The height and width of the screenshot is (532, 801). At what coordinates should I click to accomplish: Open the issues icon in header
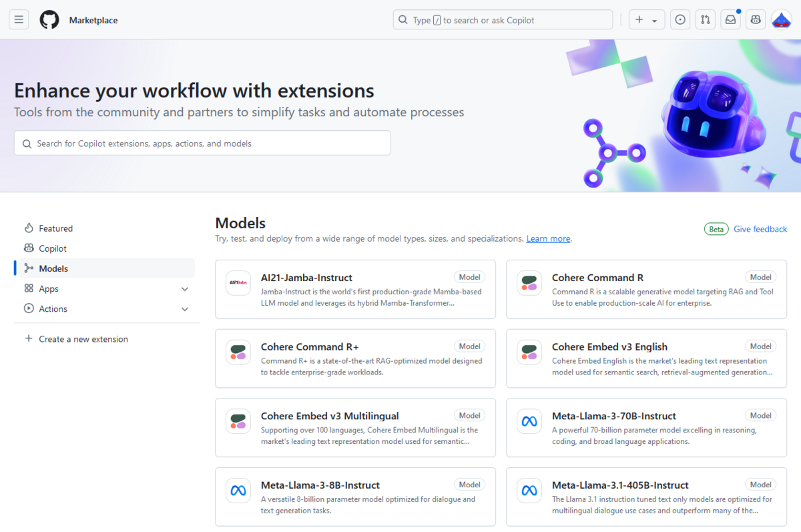tap(680, 19)
